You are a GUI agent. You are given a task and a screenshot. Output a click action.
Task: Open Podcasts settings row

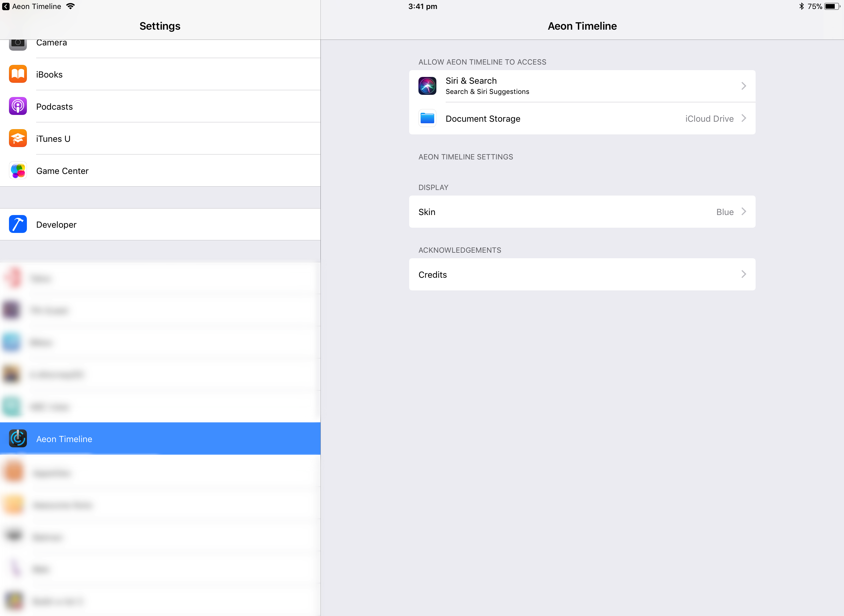tap(160, 106)
